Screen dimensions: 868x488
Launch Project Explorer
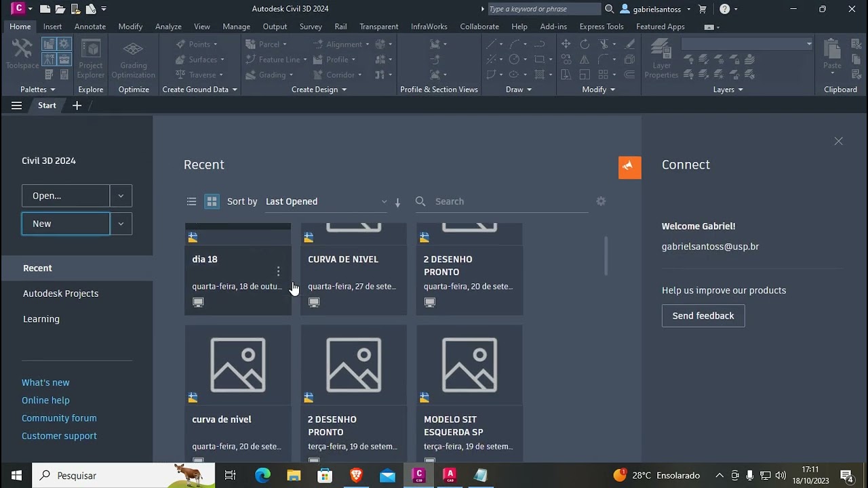pyautogui.click(x=91, y=60)
